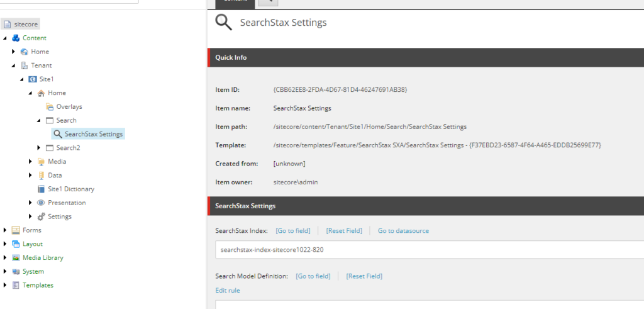Click the Item ID GUID value

(x=340, y=89)
